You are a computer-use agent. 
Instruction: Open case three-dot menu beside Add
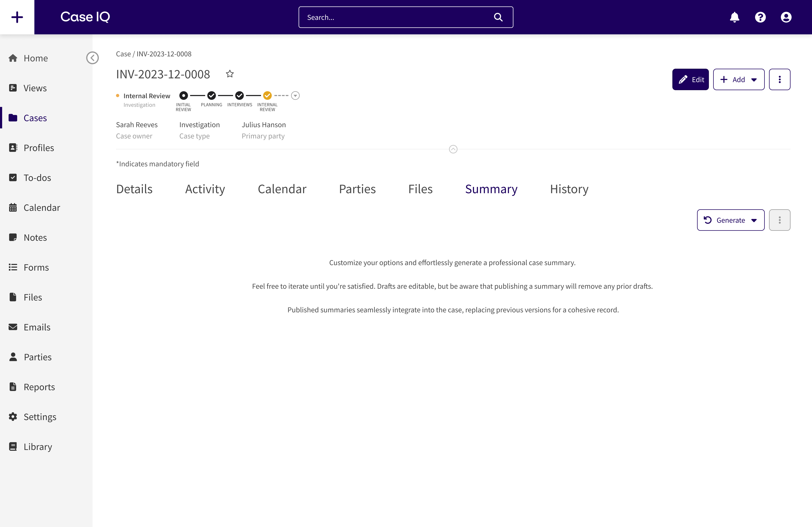[x=779, y=79]
